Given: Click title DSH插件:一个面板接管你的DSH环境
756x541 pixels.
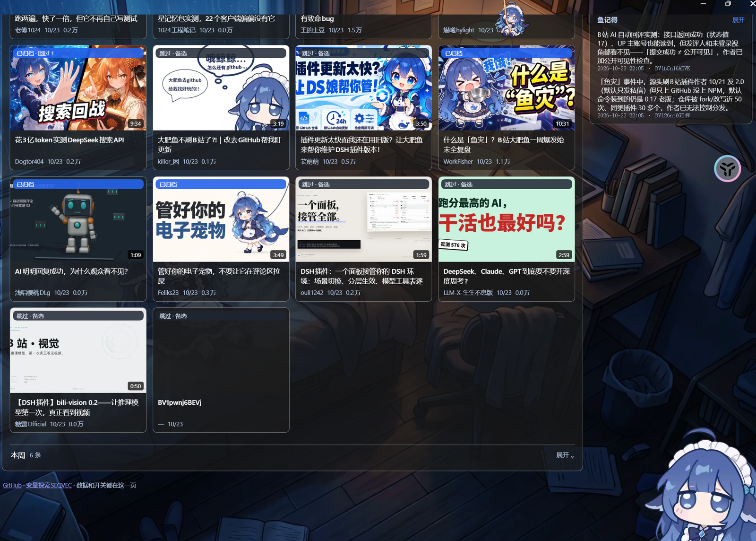Looking at the screenshot, I should pyautogui.click(x=361, y=276).
